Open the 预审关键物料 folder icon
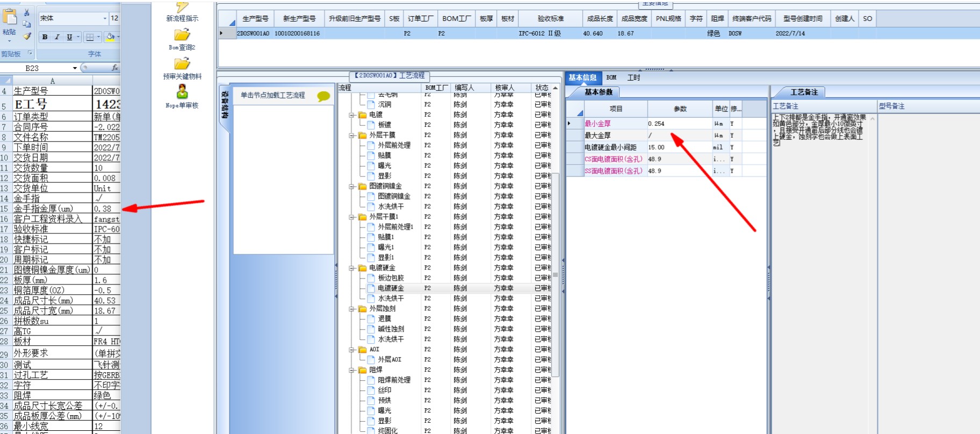 coord(182,63)
